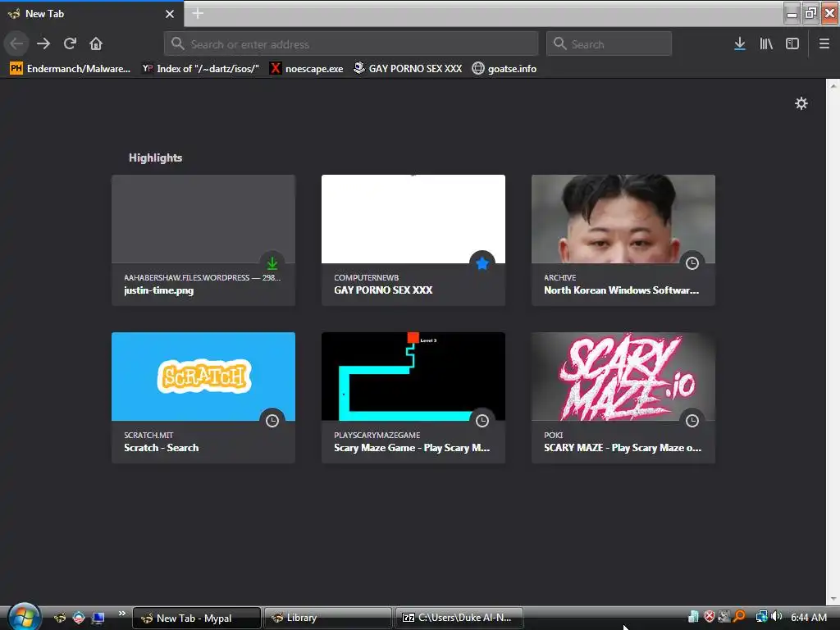This screenshot has width=840, height=630.
Task: Open the noescape.exe bookmark
Action: pos(307,69)
